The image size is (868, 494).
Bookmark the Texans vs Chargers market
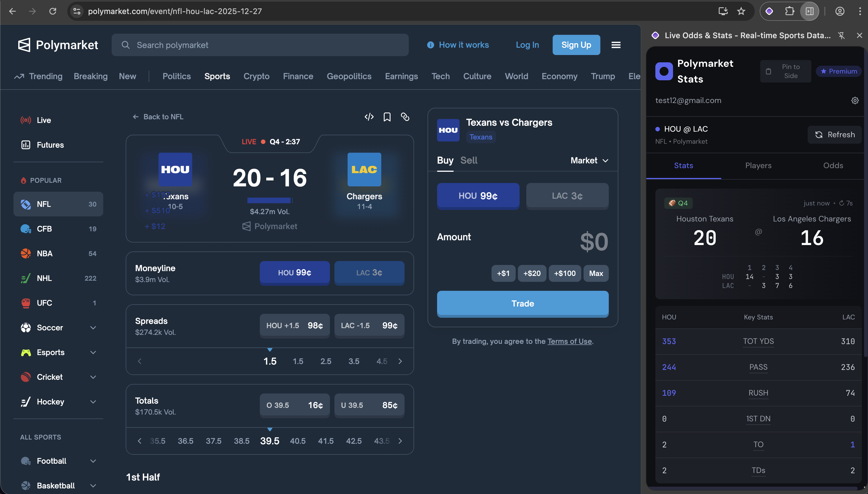[x=387, y=117]
